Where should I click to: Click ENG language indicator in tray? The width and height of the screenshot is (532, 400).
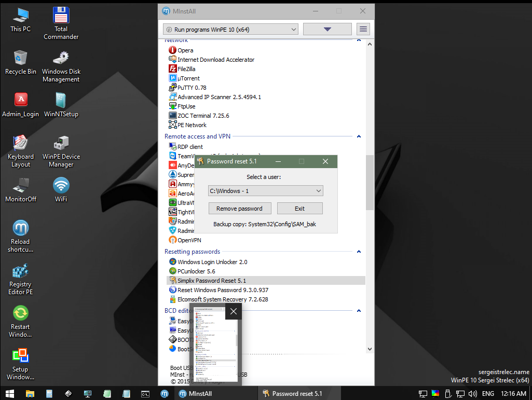488,394
